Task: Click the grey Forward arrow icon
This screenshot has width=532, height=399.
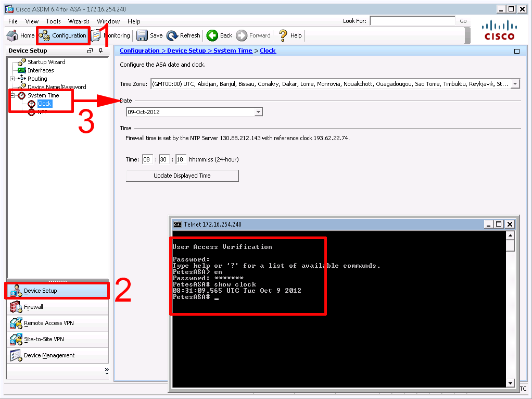Action: [x=242, y=35]
